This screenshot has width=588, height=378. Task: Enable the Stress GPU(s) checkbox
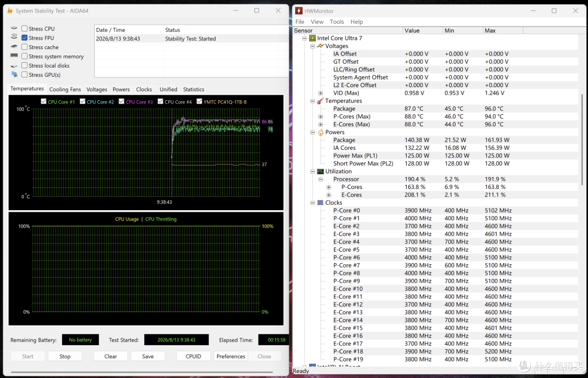pos(24,75)
